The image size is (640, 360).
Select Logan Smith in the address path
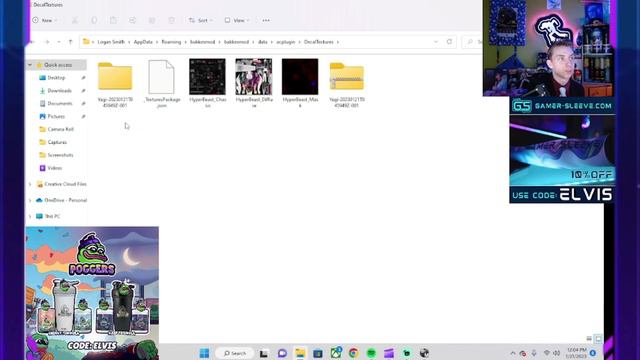pos(111,42)
